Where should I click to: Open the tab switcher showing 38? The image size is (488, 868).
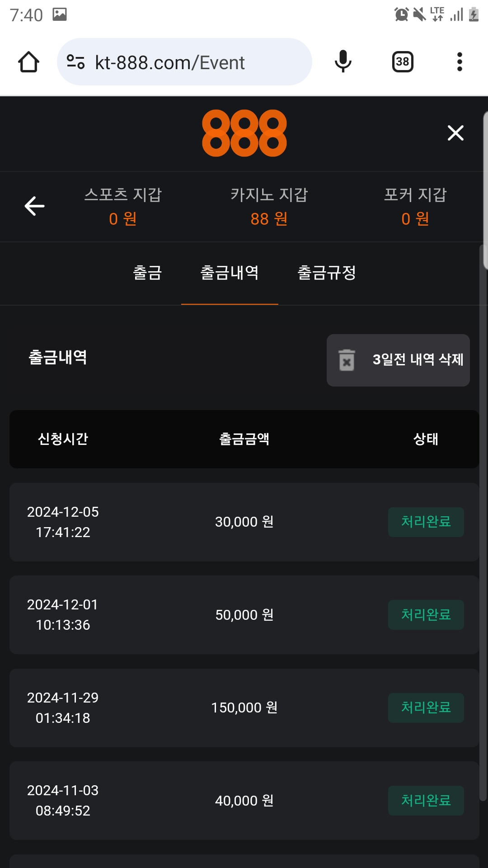[402, 62]
